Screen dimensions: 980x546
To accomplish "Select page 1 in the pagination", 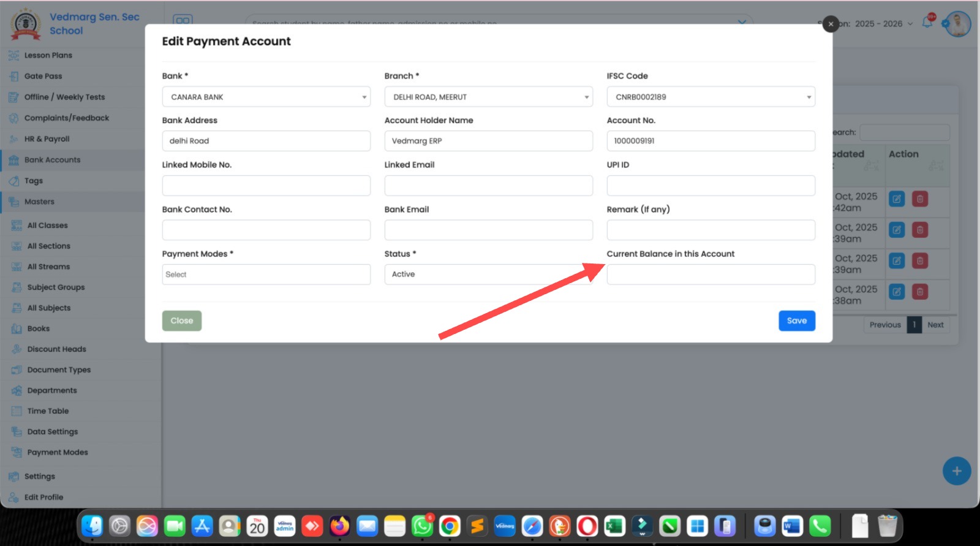I will (914, 325).
